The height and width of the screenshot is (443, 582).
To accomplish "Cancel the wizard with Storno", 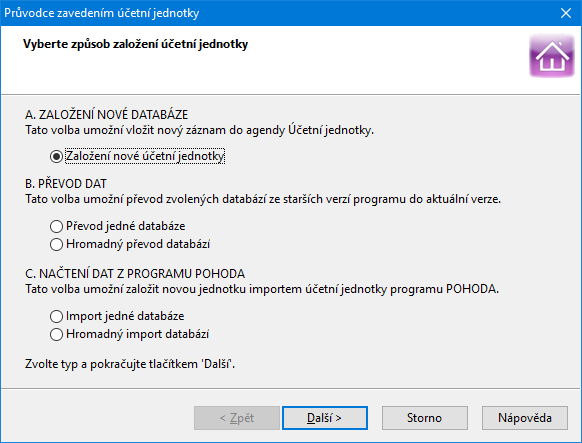I will (x=425, y=418).
